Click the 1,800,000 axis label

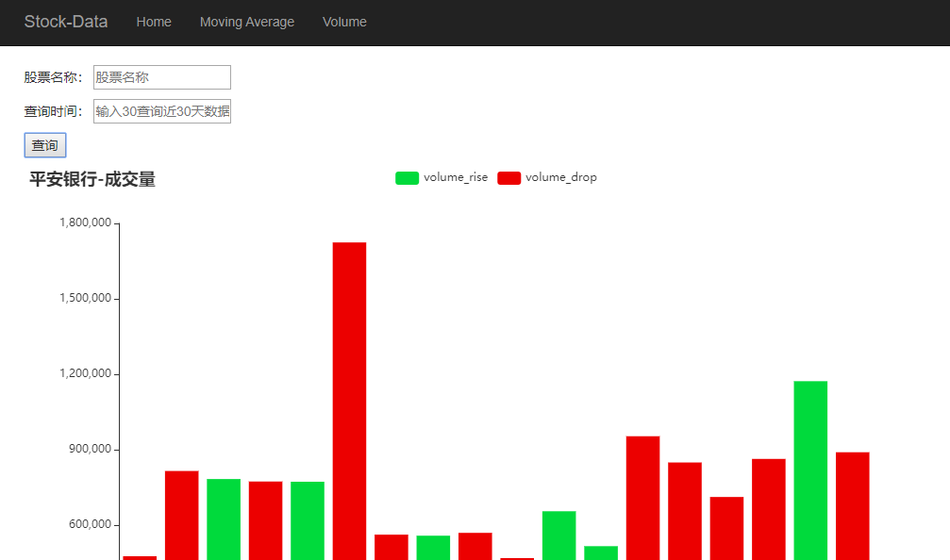(86, 222)
